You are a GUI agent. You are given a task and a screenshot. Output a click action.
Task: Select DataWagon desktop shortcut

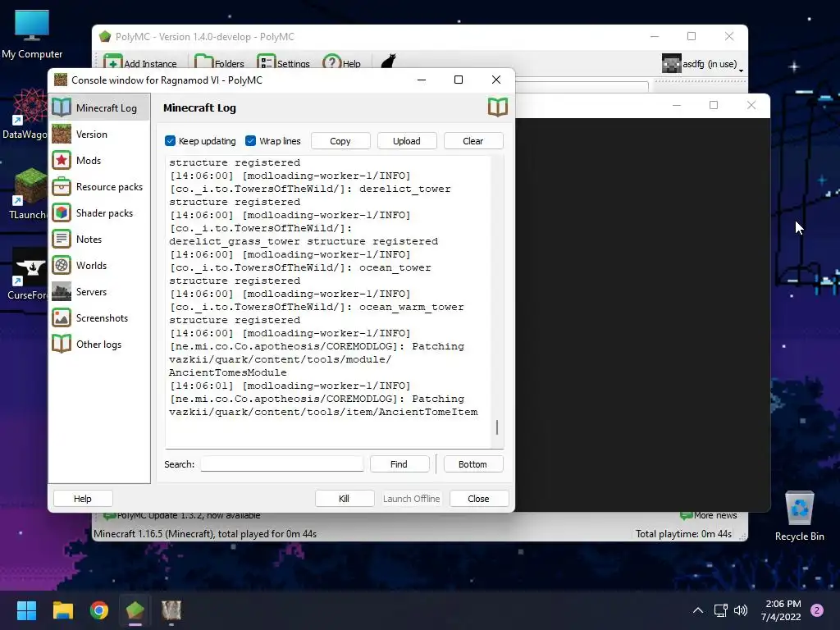coord(25,115)
